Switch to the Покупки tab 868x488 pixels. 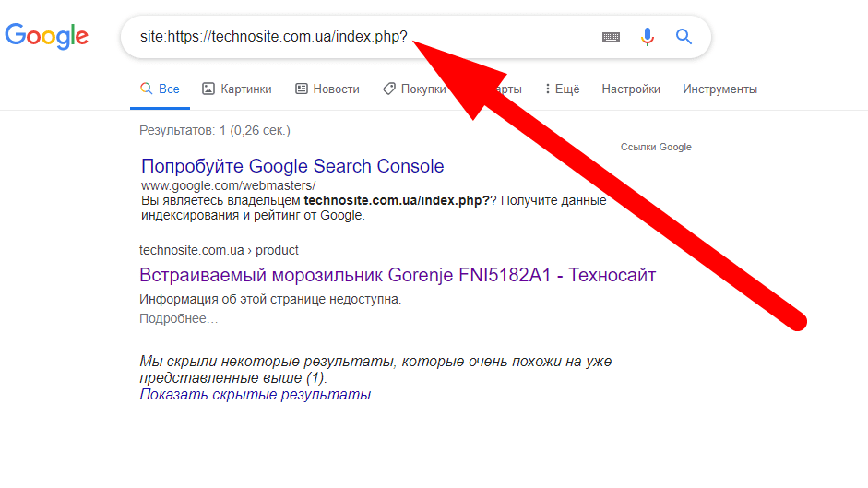(414, 89)
